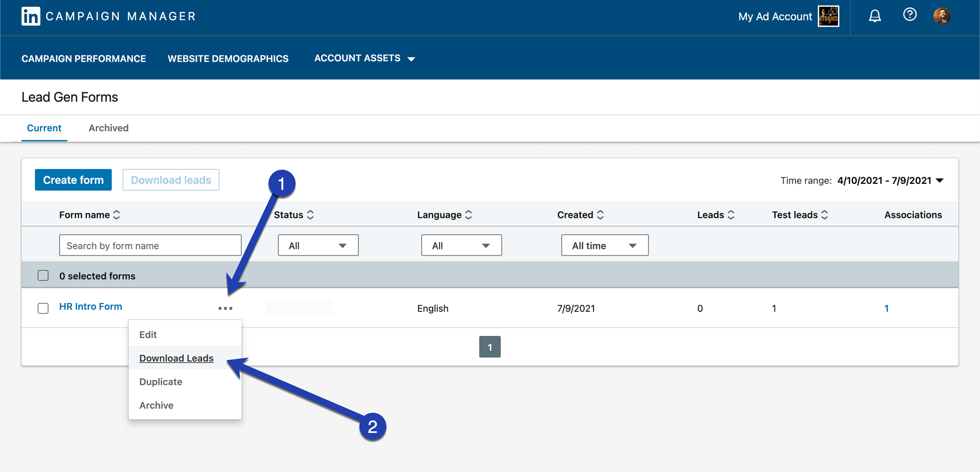This screenshot has height=472, width=980.
Task: Sort the table by Created date
Action: click(600, 215)
